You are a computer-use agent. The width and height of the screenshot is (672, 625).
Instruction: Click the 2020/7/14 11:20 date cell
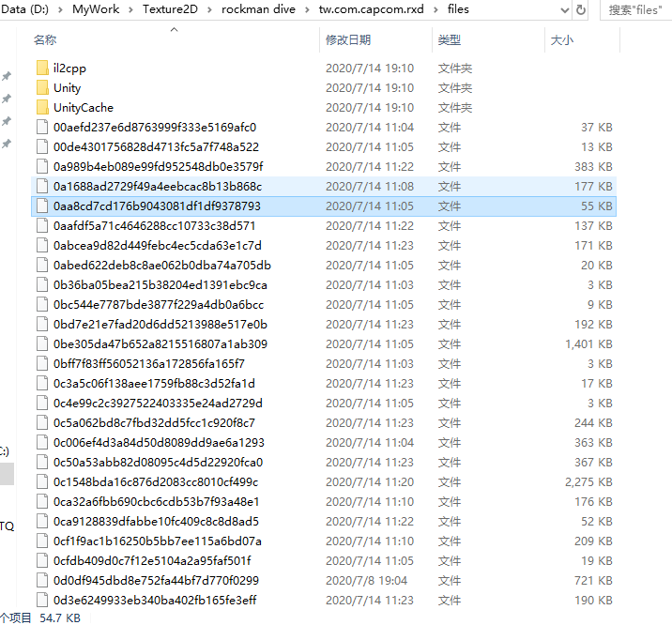(x=370, y=481)
